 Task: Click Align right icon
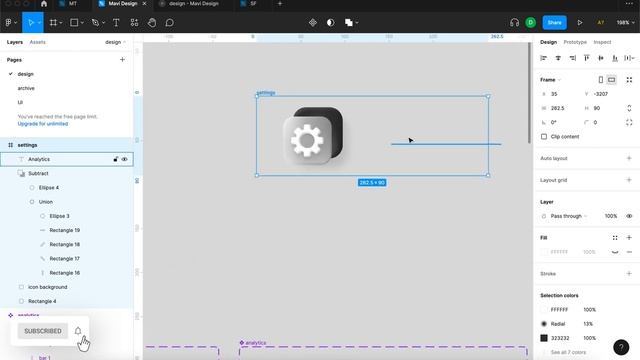coord(573,58)
